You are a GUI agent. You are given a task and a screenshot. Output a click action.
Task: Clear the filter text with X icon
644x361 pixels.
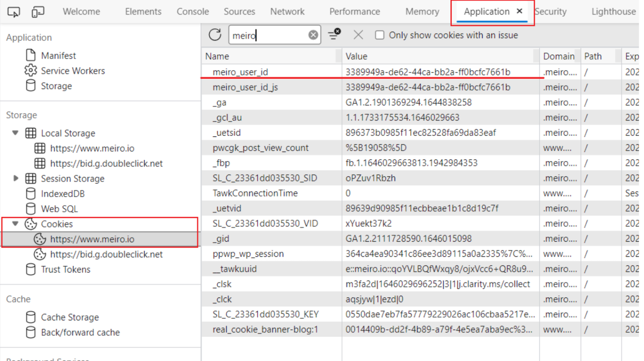[313, 35]
